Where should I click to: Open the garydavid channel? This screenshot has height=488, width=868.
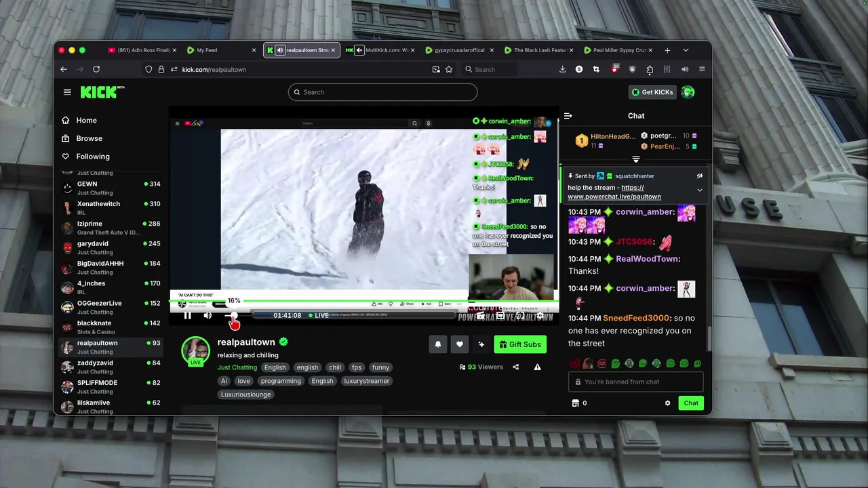tap(111, 247)
